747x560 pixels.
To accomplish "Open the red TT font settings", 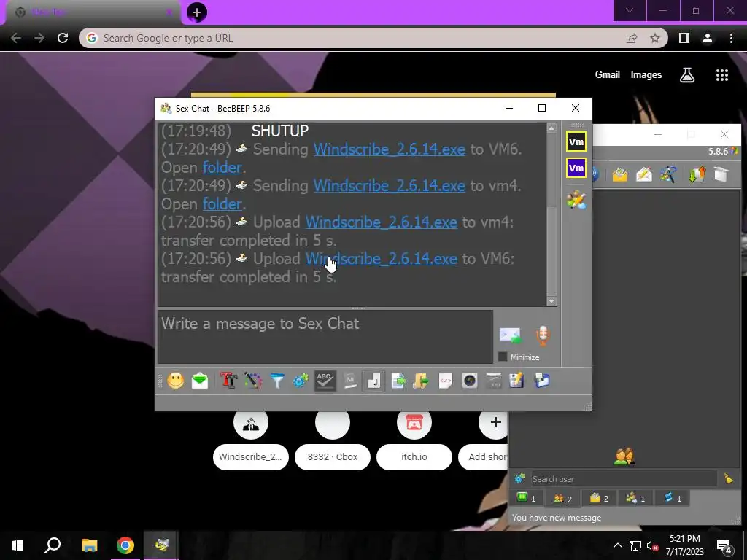I will pos(228,381).
